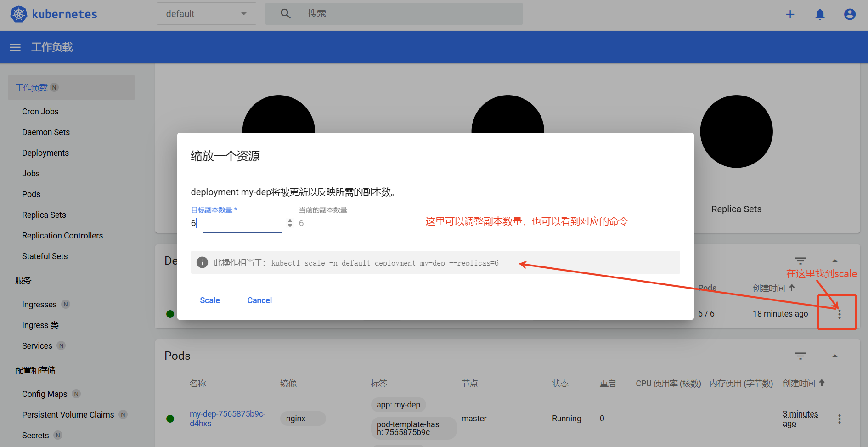Select Deployments in the sidebar
Screen dimensions: 868x447
[x=45, y=153]
